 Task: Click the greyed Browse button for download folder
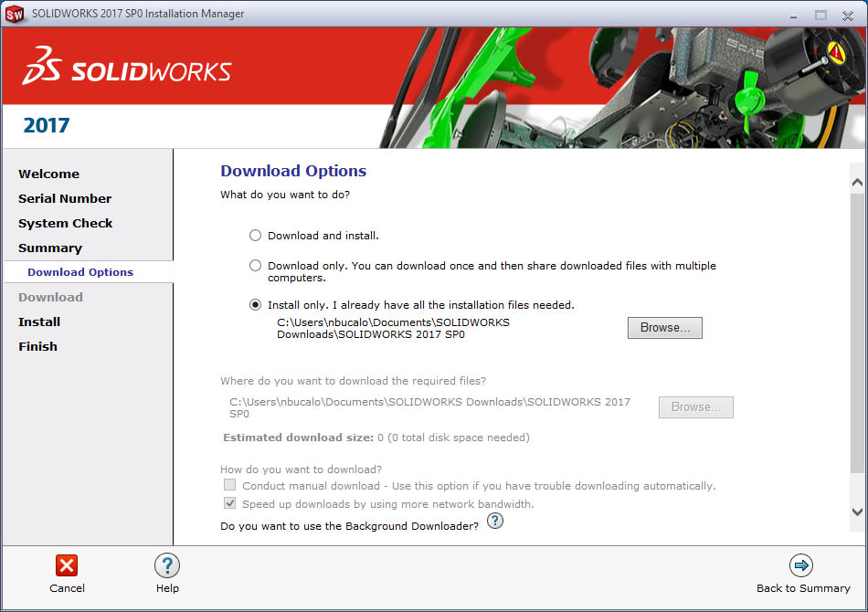696,407
